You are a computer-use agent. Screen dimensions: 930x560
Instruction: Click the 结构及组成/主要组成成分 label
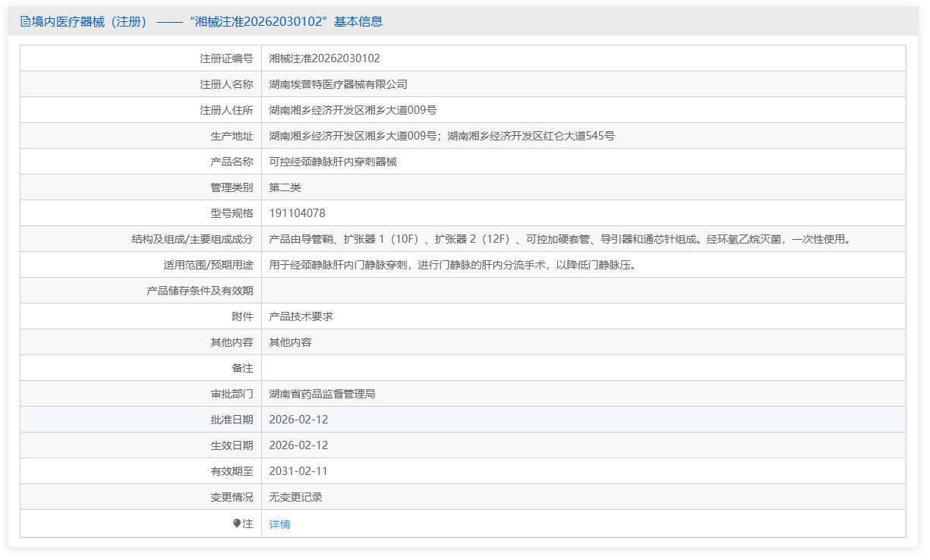192,239
